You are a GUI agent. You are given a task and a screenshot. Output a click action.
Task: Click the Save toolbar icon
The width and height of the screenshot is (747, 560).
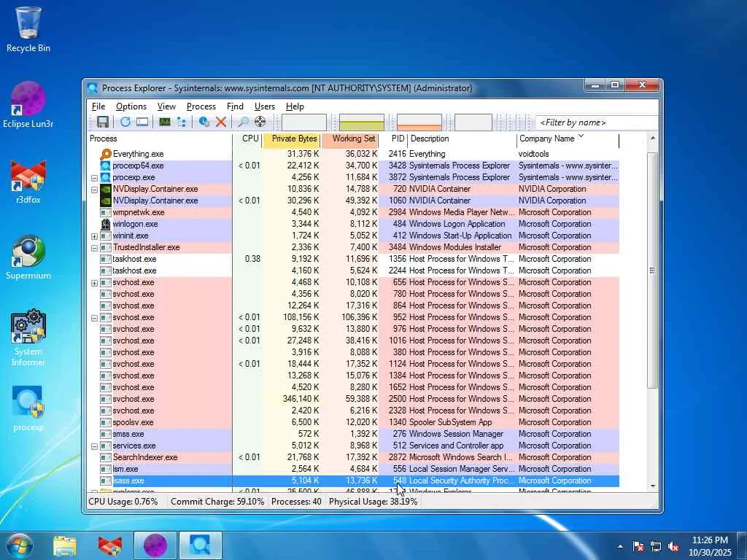(102, 122)
